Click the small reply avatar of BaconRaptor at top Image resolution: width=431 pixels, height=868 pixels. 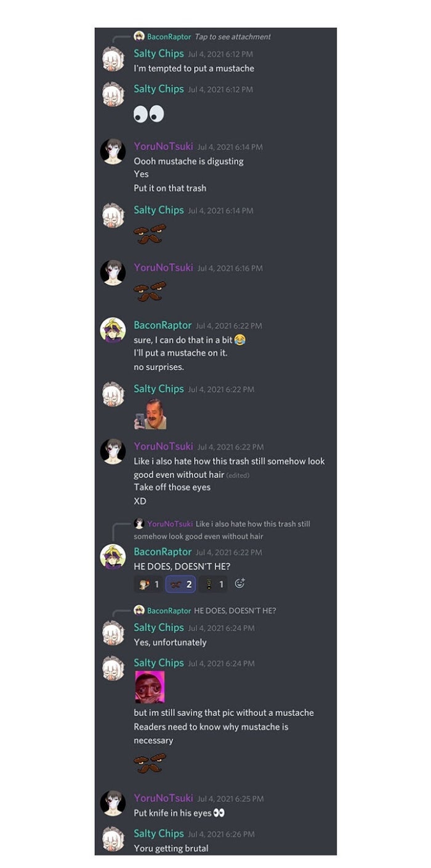point(139,36)
